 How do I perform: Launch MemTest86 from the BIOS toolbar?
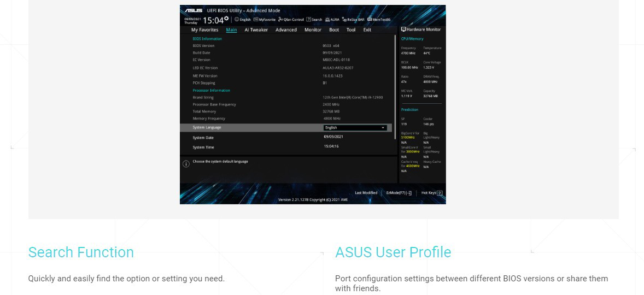pyautogui.click(x=379, y=19)
